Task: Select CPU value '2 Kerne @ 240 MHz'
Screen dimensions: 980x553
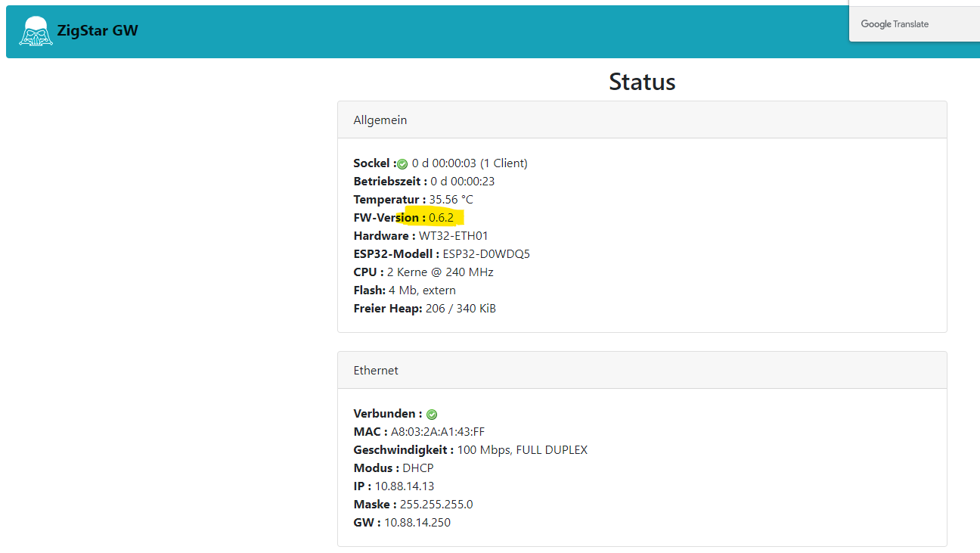Action: click(x=440, y=272)
